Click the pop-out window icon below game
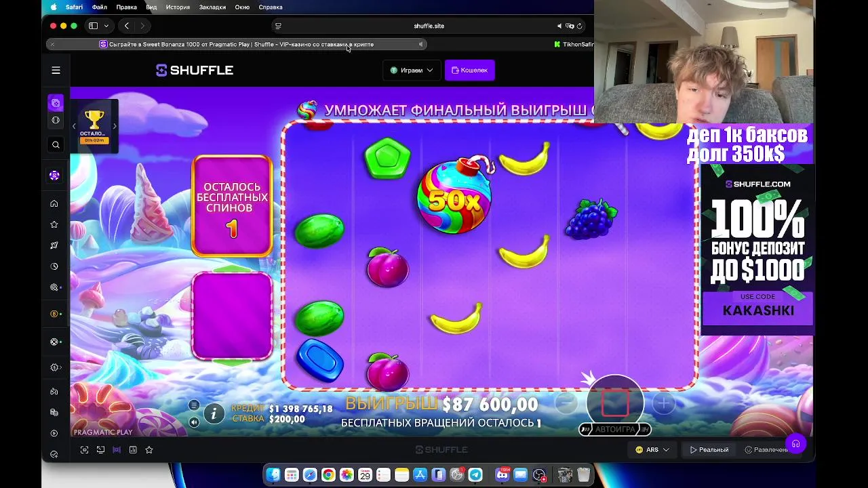868x488 pixels. [100, 450]
